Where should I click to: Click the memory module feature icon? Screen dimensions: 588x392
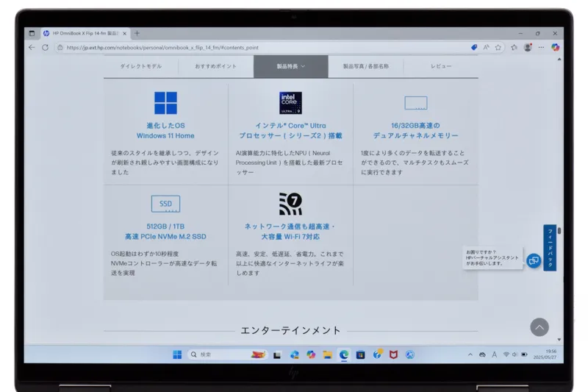pyautogui.click(x=415, y=103)
